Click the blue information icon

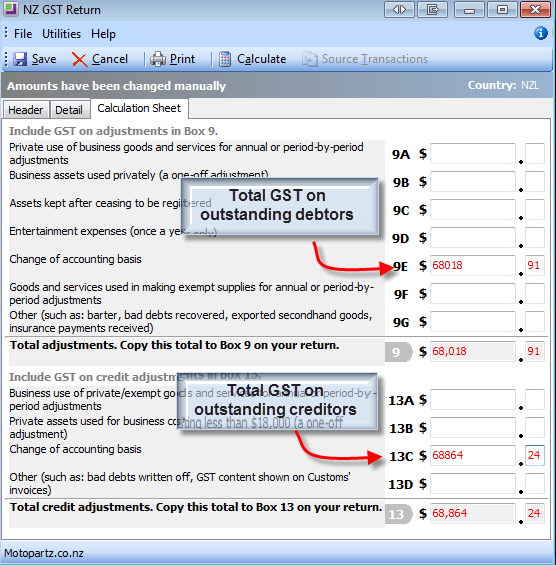(541, 34)
